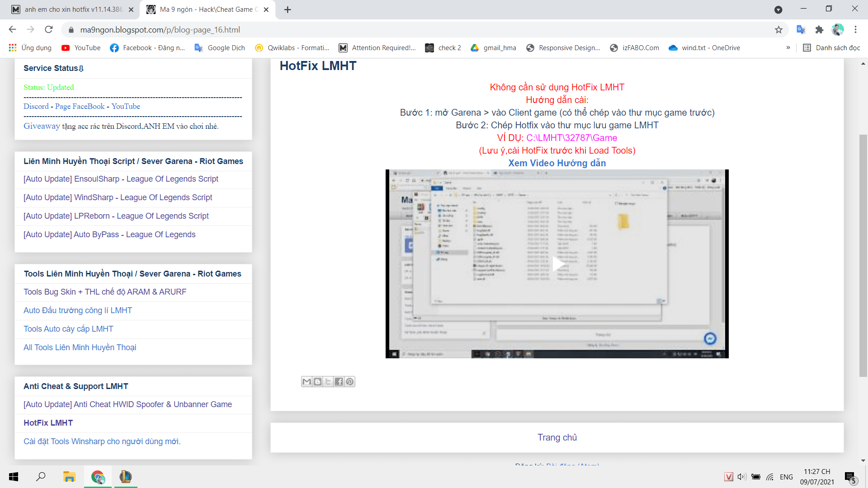Open the YouTube bookmark
Screen dimensions: 868x488
point(81,48)
